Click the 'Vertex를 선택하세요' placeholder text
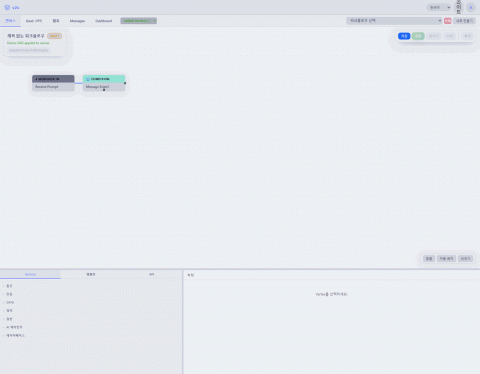The height and width of the screenshot is (374, 480). click(331, 294)
